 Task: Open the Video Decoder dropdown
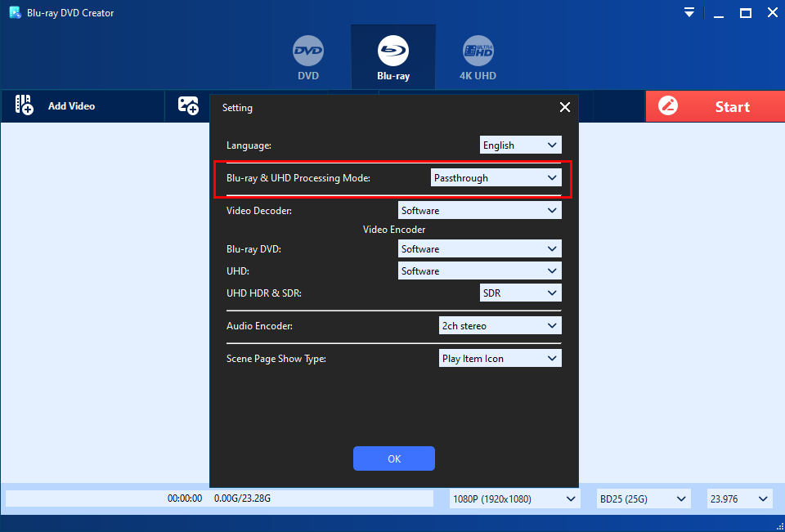pos(479,211)
